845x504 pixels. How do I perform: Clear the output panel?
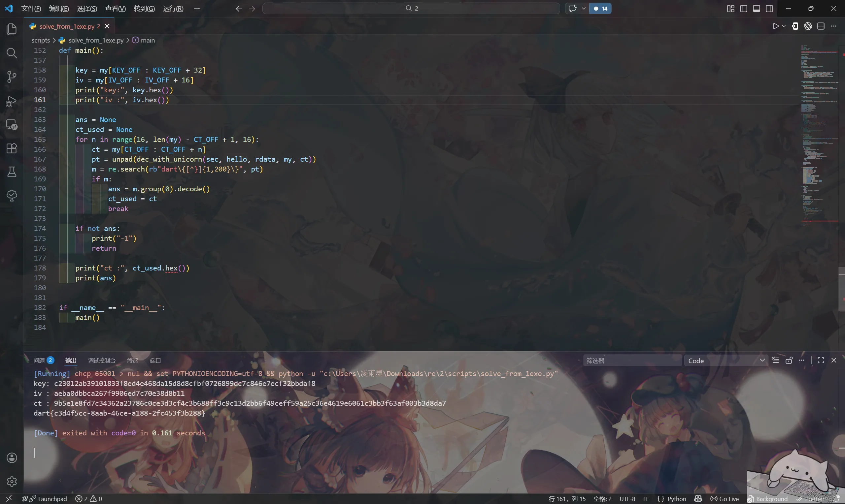(x=775, y=360)
